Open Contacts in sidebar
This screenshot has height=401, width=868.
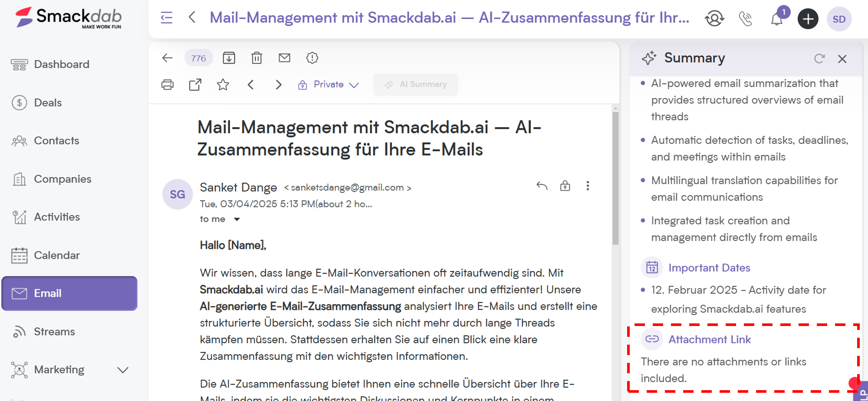pos(56,140)
